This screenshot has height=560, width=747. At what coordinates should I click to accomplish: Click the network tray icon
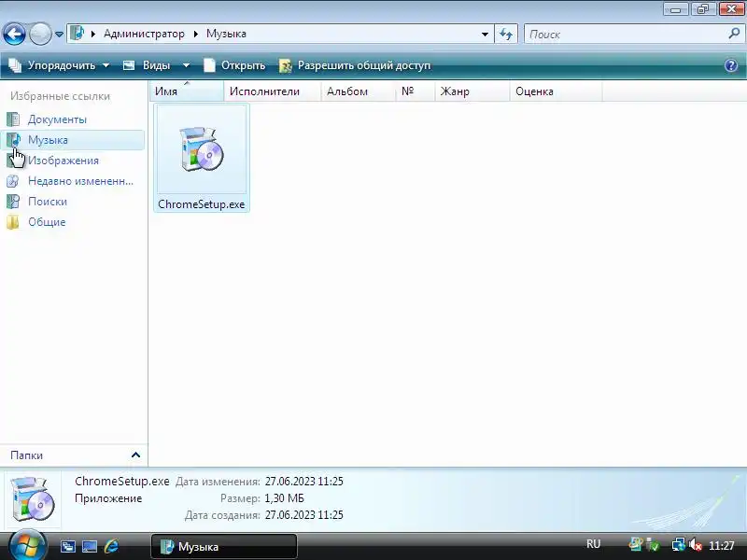coord(678,545)
